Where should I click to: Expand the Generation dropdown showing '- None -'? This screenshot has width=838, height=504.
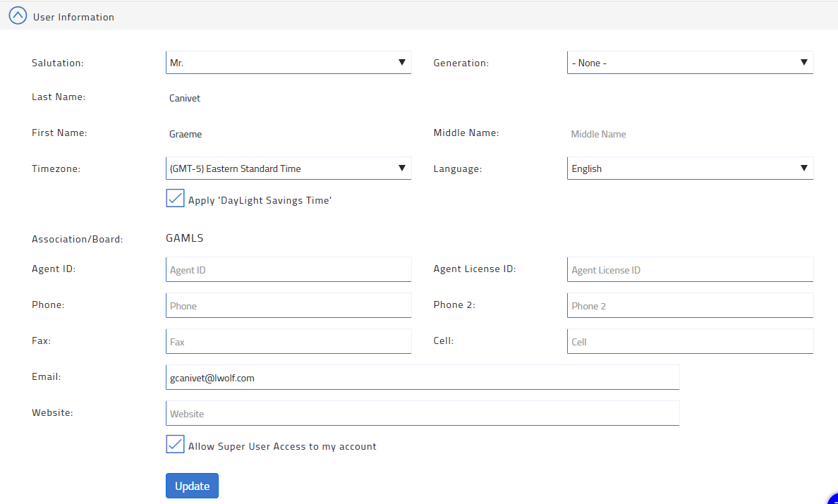coord(690,62)
